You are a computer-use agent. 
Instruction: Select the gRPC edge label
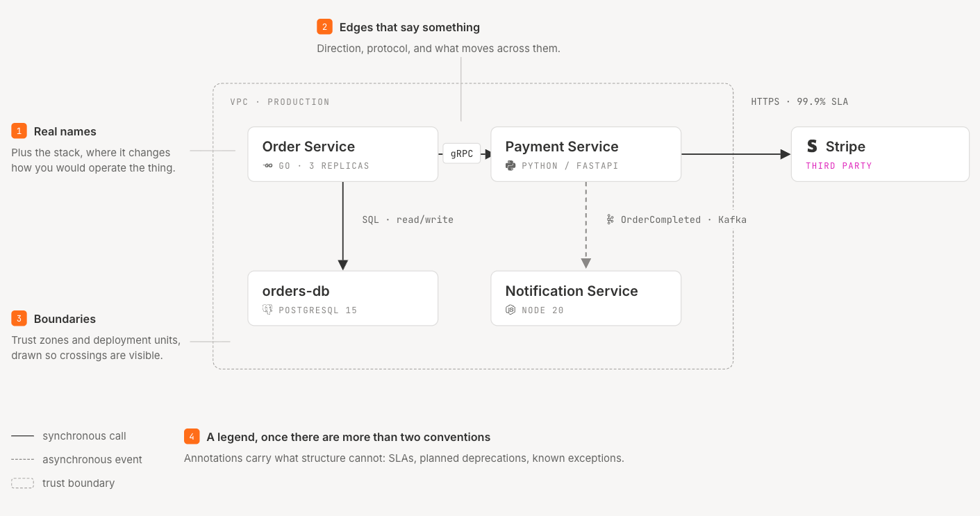click(x=462, y=154)
